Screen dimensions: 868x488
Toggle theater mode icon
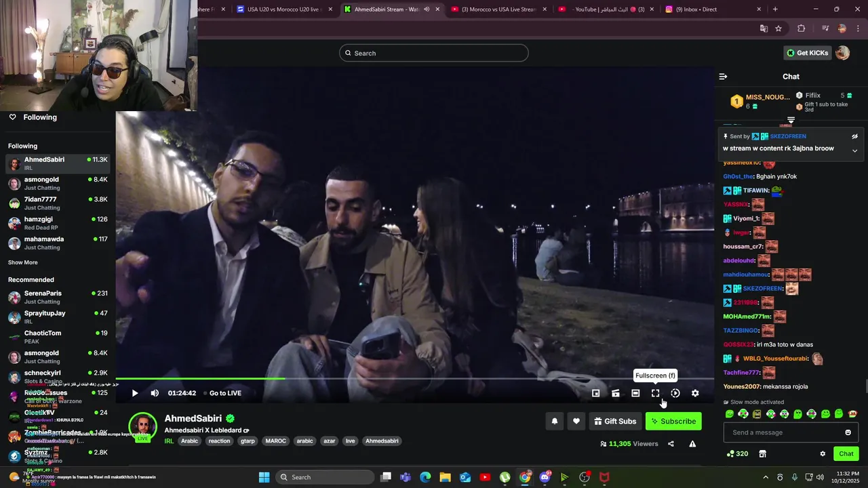pos(635,393)
